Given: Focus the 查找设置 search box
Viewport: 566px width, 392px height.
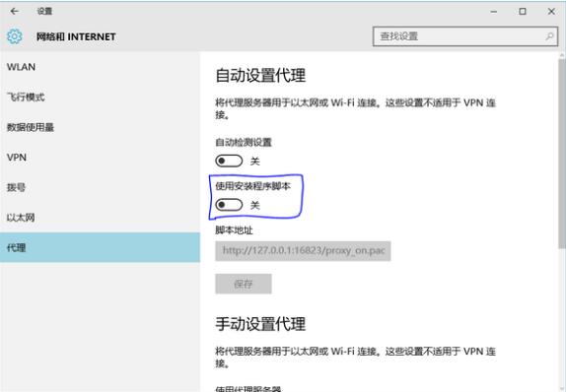Looking at the screenshot, I should (x=465, y=36).
